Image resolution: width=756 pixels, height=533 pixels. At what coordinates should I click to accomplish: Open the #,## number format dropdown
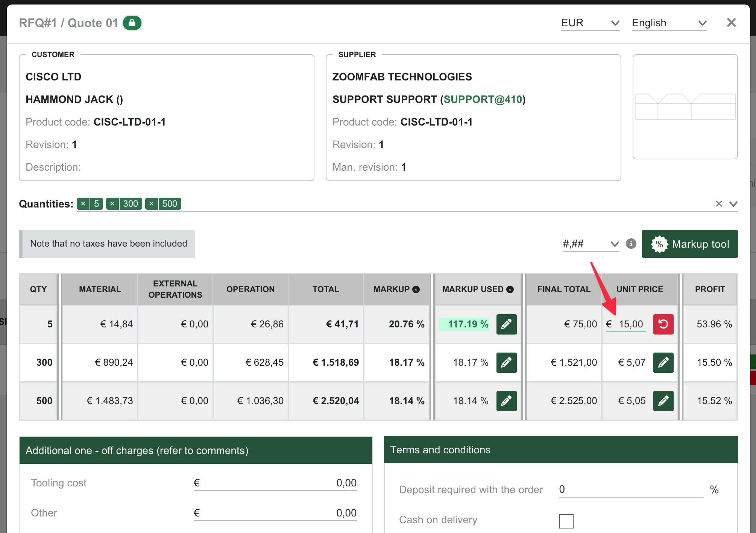pos(591,244)
